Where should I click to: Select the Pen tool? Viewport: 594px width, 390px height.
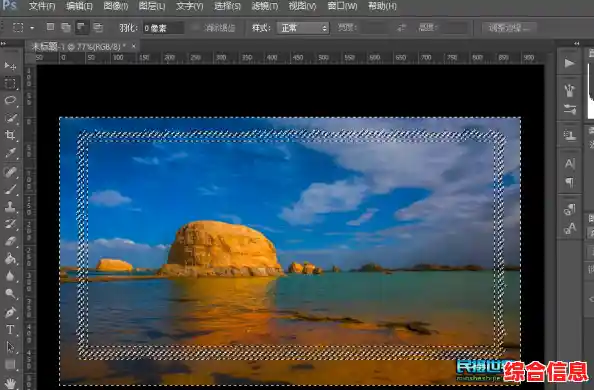coord(10,313)
